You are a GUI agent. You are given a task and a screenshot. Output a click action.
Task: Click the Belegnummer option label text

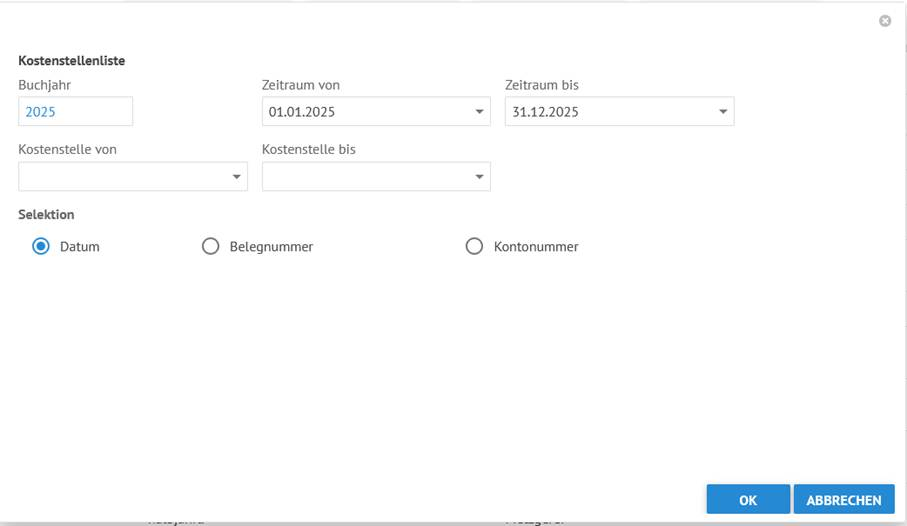(271, 247)
